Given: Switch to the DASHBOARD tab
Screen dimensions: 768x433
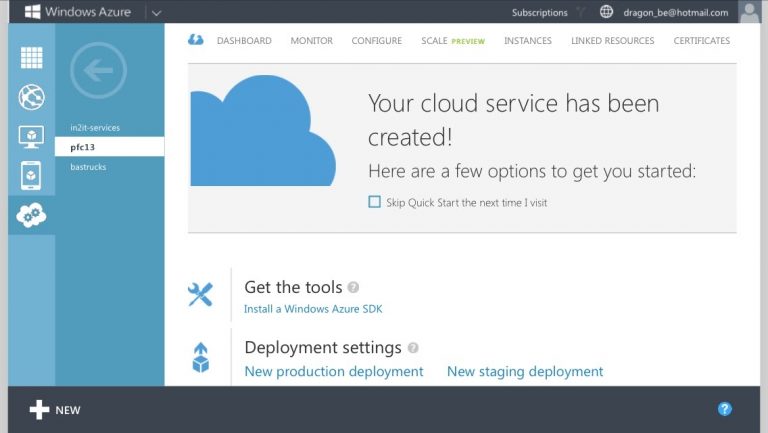Looking at the screenshot, I should point(244,41).
